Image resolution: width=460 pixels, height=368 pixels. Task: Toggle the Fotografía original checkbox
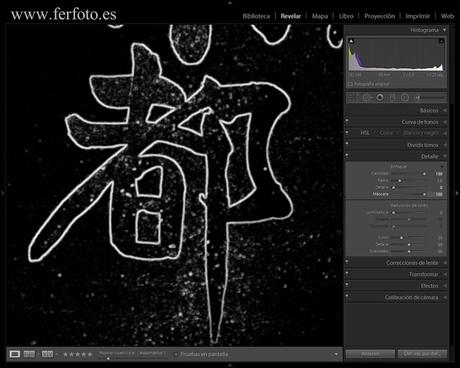pos(350,84)
